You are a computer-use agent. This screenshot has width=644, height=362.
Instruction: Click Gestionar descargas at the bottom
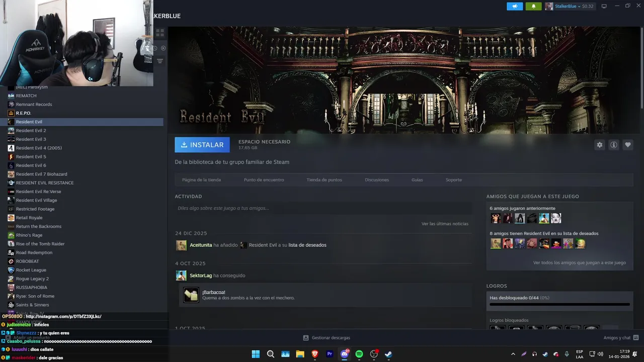(327, 338)
